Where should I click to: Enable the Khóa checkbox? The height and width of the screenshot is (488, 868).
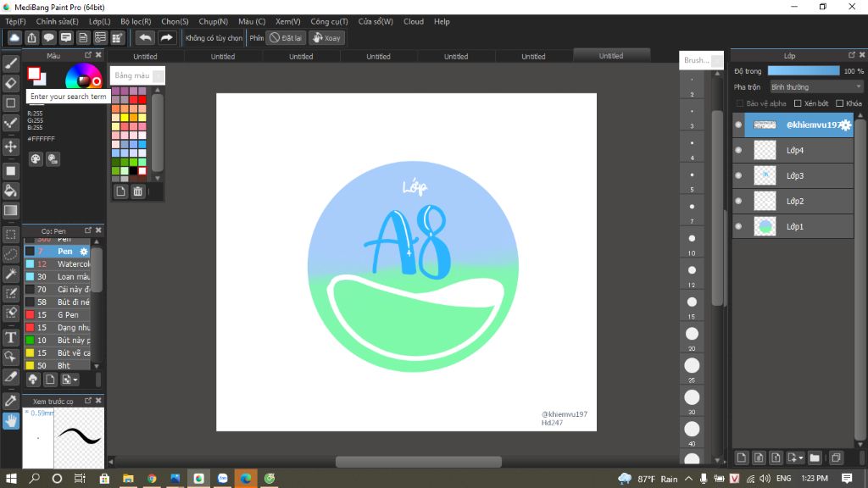[840, 103]
